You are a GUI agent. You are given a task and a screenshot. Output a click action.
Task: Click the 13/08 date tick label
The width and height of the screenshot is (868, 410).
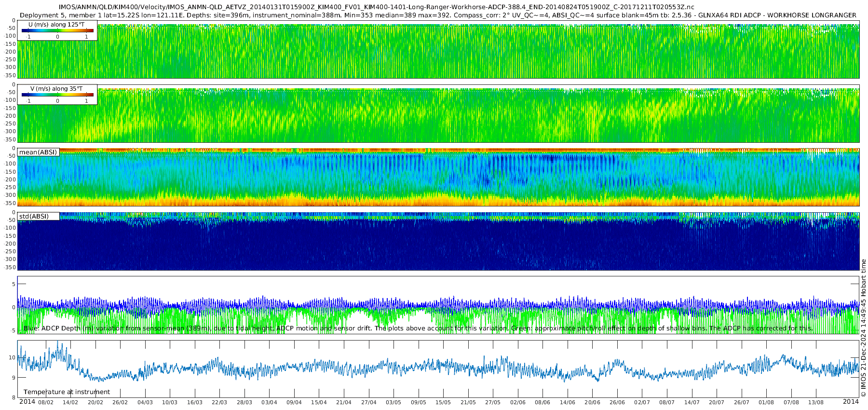tap(815, 402)
